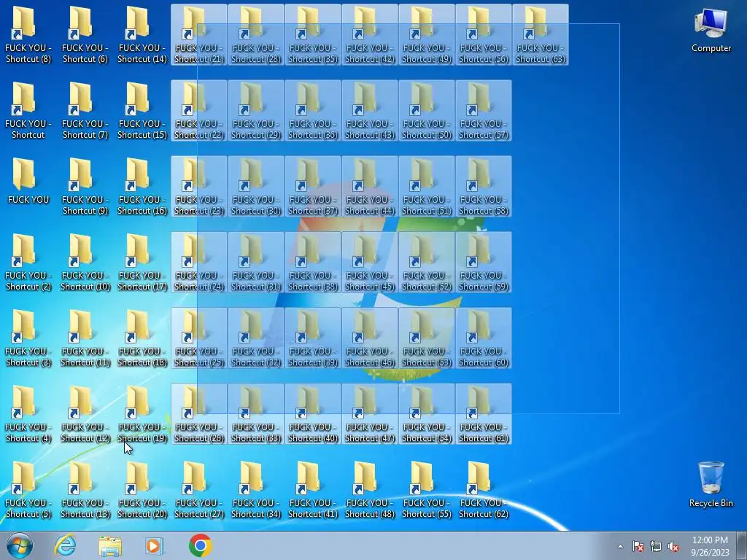Select the Shortcut (58) folder
747x560 pixels.
point(484,186)
